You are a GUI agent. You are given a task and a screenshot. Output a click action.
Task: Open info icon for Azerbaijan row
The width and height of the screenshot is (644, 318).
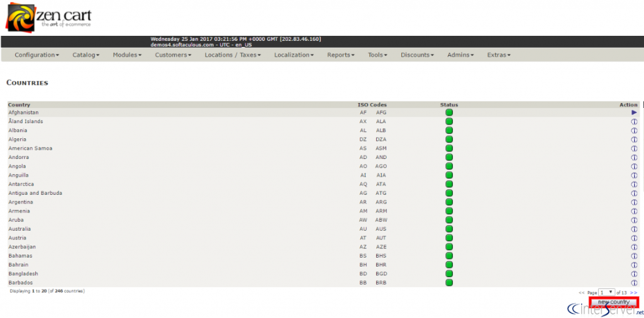[634, 247]
